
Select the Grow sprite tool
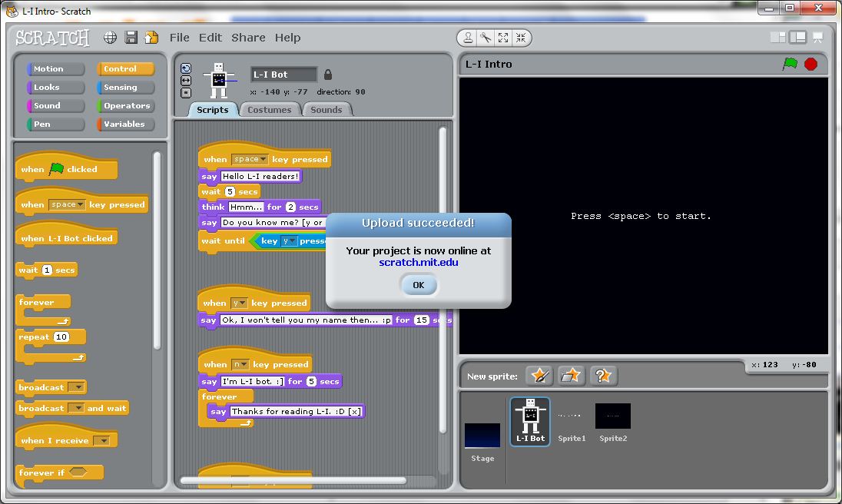click(x=502, y=38)
